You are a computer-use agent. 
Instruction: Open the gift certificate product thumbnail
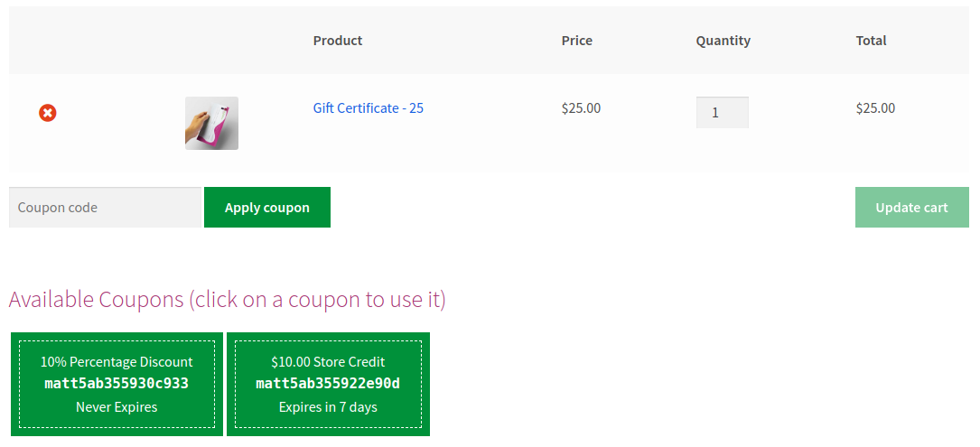tap(211, 123)
